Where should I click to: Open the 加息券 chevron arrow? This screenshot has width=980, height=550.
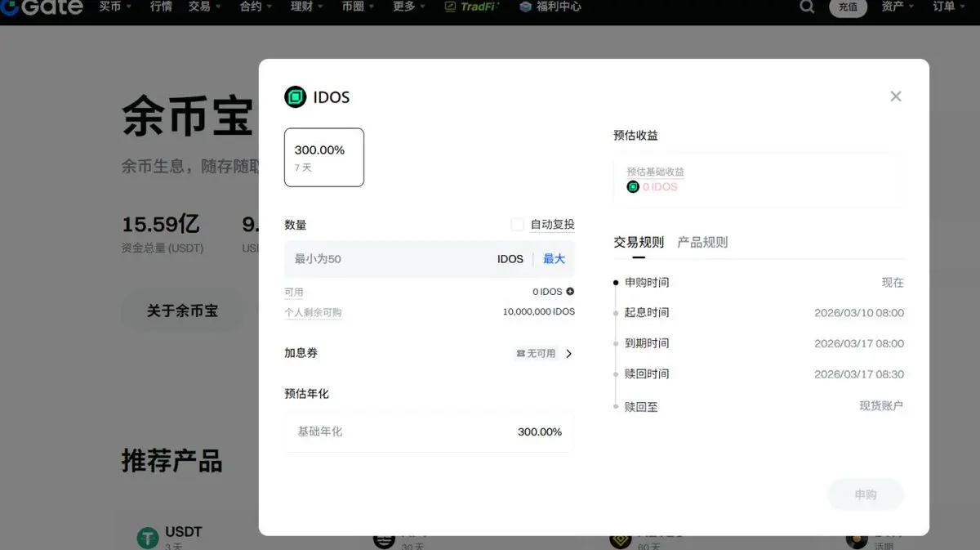click(x=569, y=354)
